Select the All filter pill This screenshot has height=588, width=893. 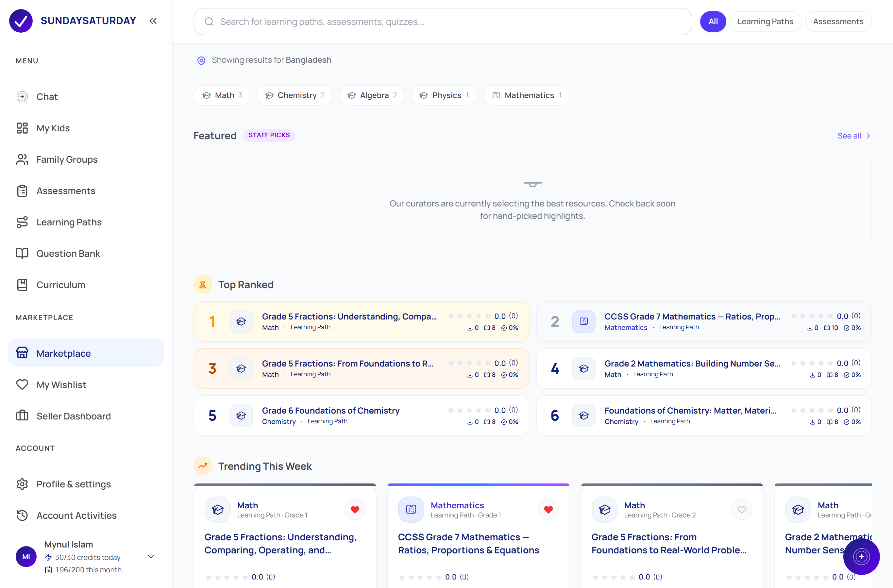pyautogui.click(x=713, y=22)
